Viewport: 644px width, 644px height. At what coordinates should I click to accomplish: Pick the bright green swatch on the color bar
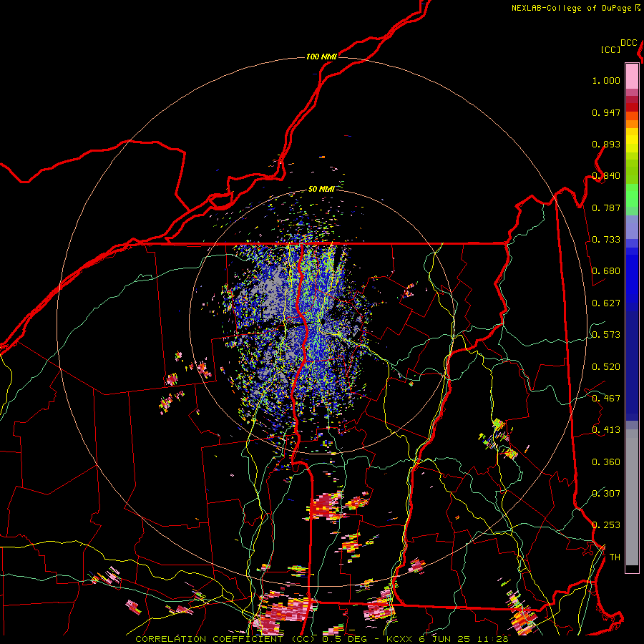[632, 195]
